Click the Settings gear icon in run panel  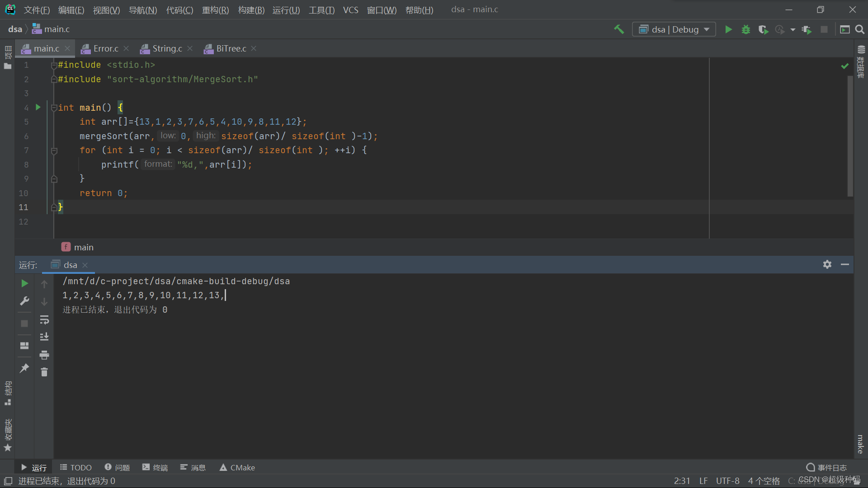coord(827,264)
